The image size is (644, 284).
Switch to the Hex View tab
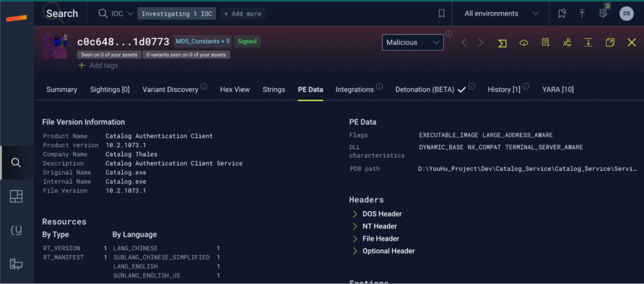[235, 89]
